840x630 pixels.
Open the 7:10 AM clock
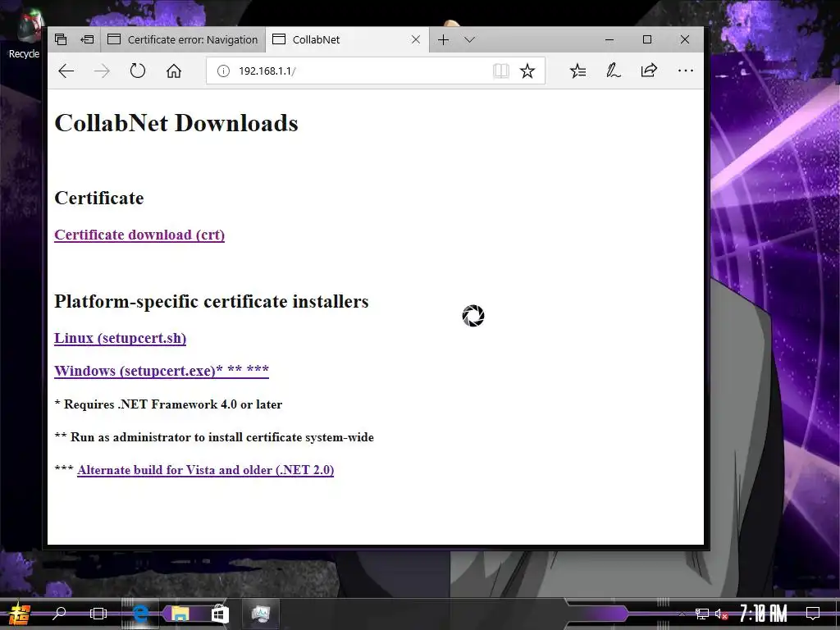[x=764, y=614]
